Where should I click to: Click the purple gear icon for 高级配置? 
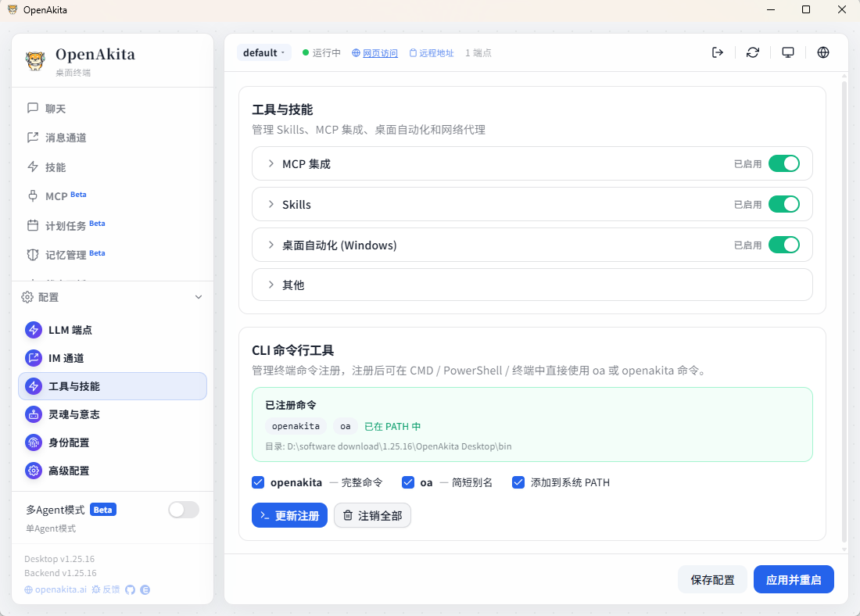tap(34, 471)
